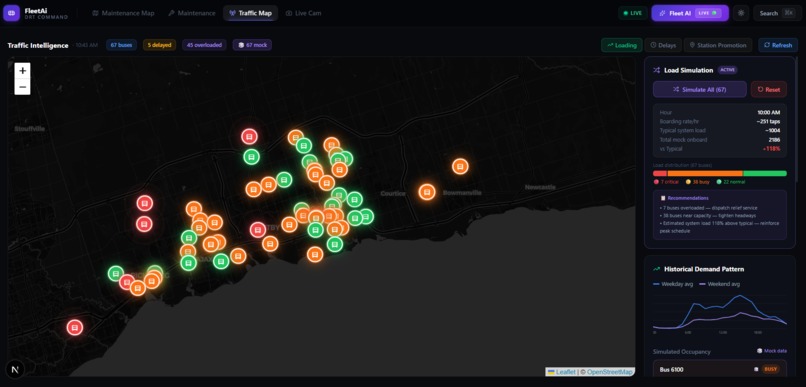The width and height of the screenshot is (806, 387).
Task: Click the Traffic Intelligence heading
Action: 38,45
